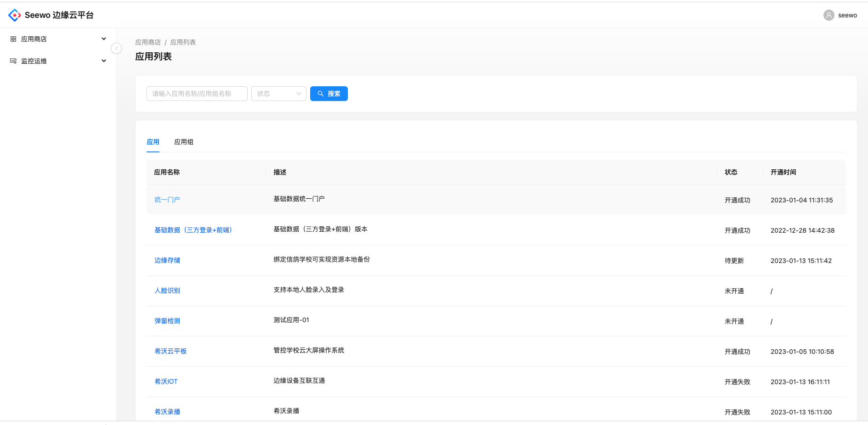This screenshot has height=425, width=868.
Task: Open 应用商店 sidebar menu item
Action: pyautogui.click(x=58, y=39)
